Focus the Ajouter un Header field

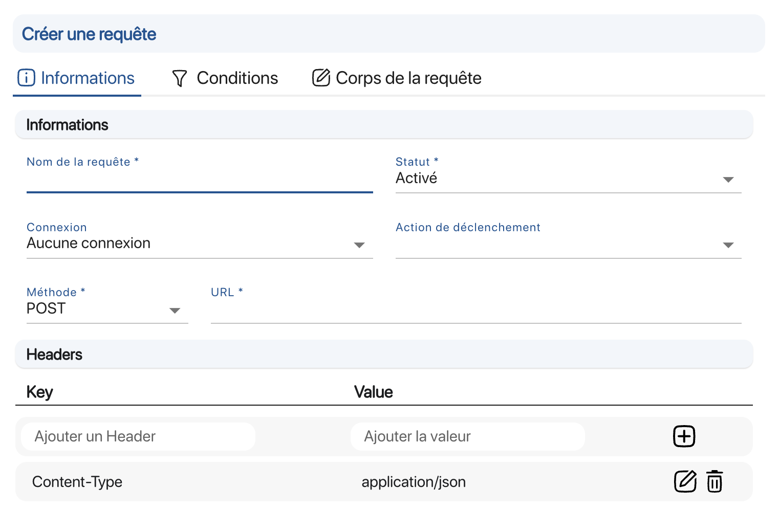point(138,436)
